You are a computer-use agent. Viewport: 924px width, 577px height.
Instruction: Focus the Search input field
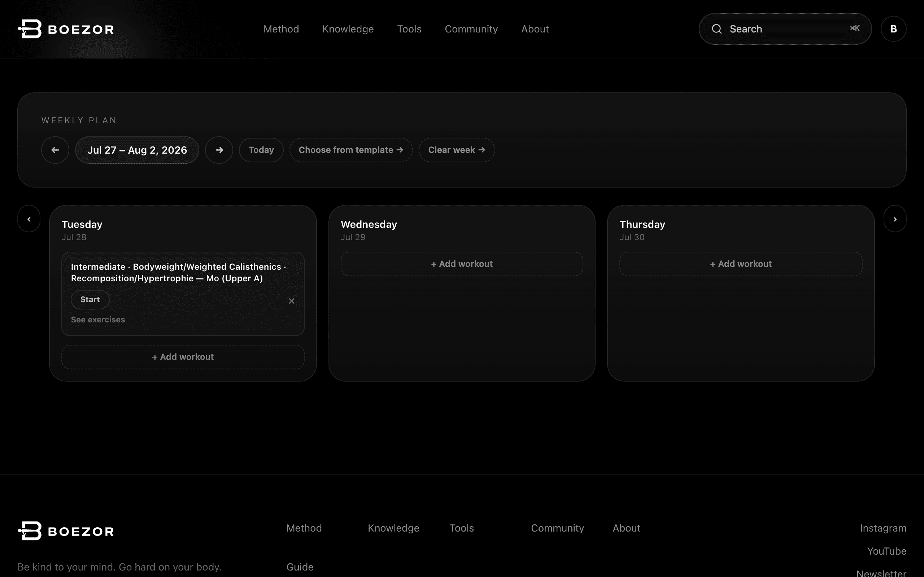(x=785, y=29)
